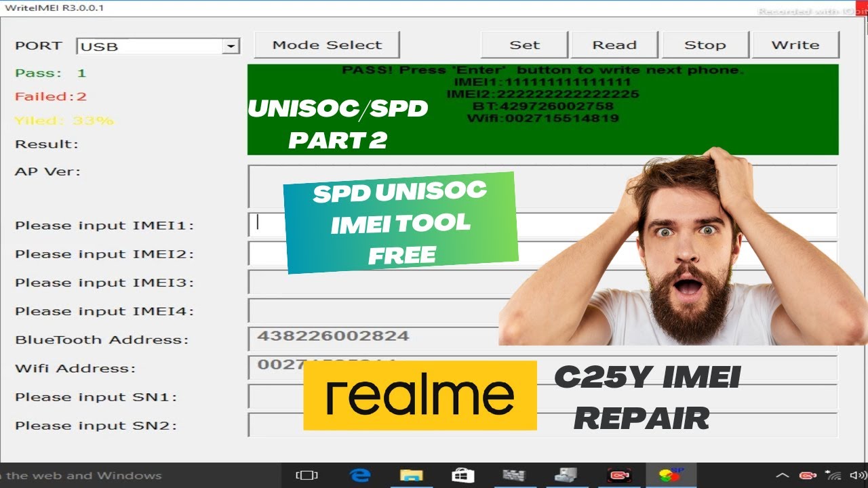The height and width of the screenshot is (488, 868).
Task: Expand hidden icons in the system tray
Action: [782, 475]
